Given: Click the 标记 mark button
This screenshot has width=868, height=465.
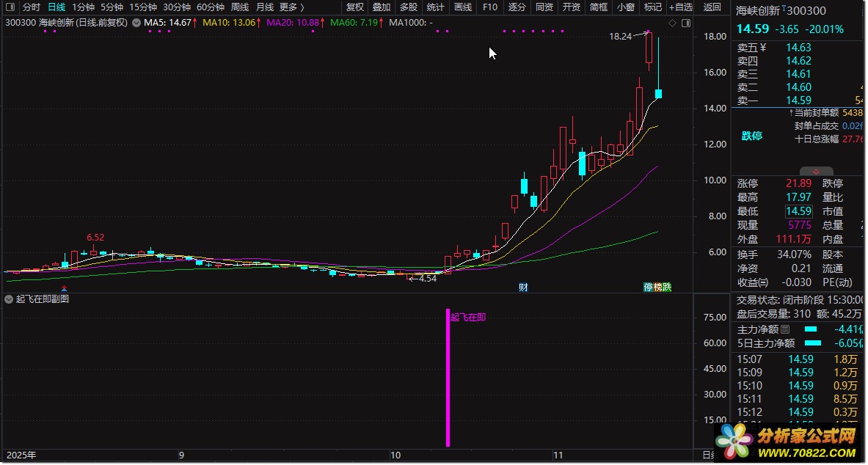Looking at the screenshot, I should (653, 7).
